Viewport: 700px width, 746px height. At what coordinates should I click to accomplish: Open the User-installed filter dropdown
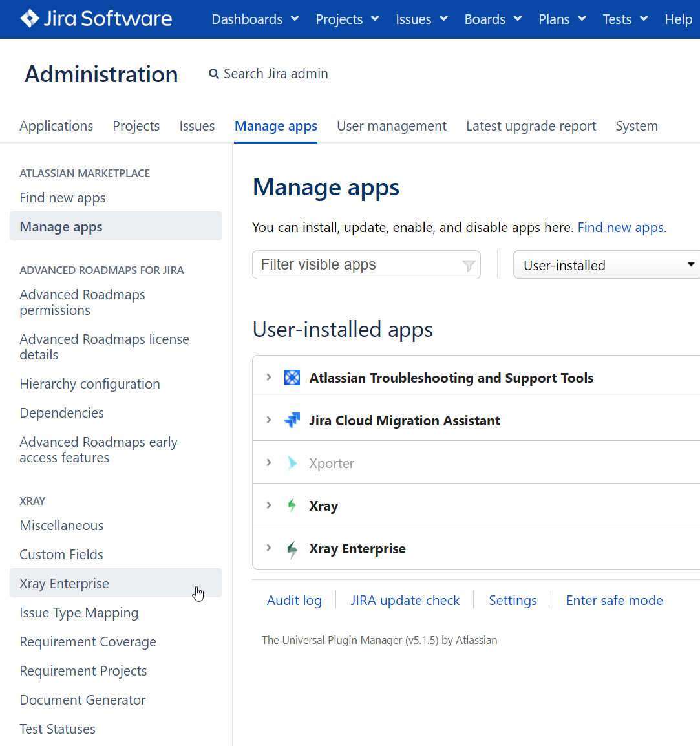click(x=607, y=264)
